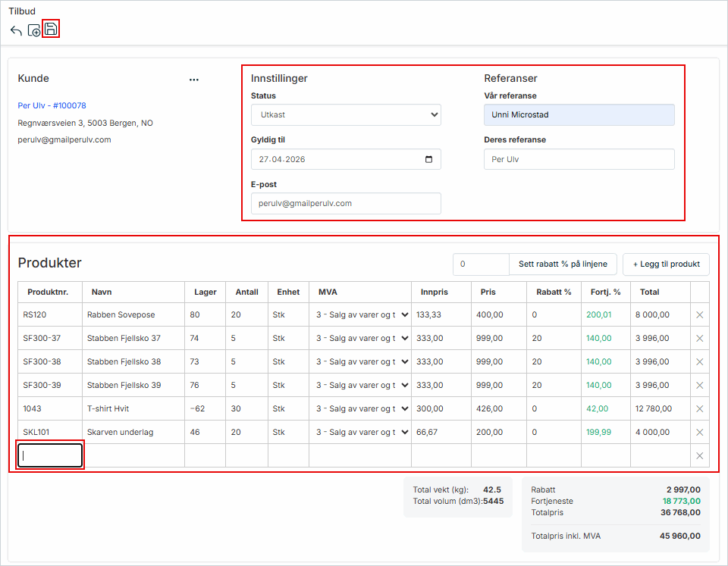Click the back arrow icon
Screen dimensions: 728x566
click(16, 30)
